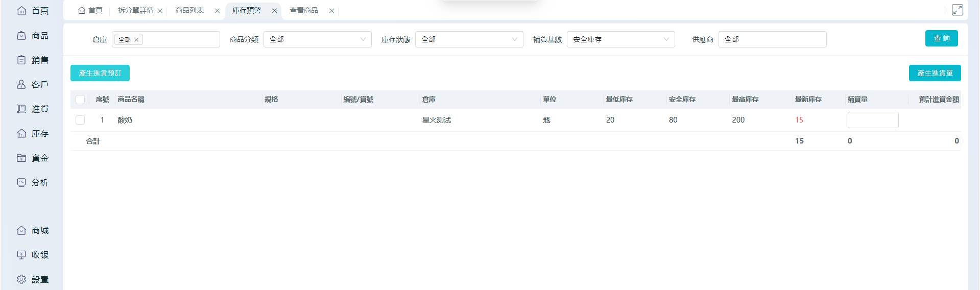Click the fullscreen expand icon
The image size is (980, 290).
[x=957, y=10]
